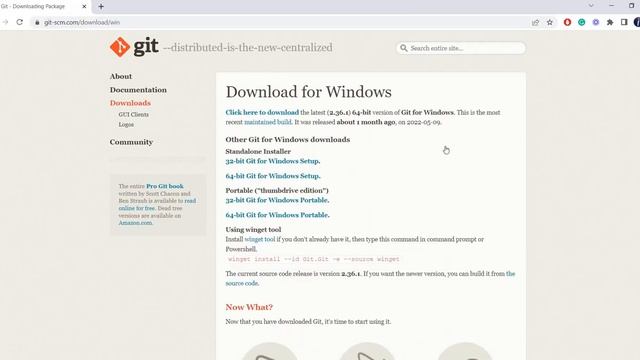
Task: Click the 'Now What?' heading
Action: [249, 307]
